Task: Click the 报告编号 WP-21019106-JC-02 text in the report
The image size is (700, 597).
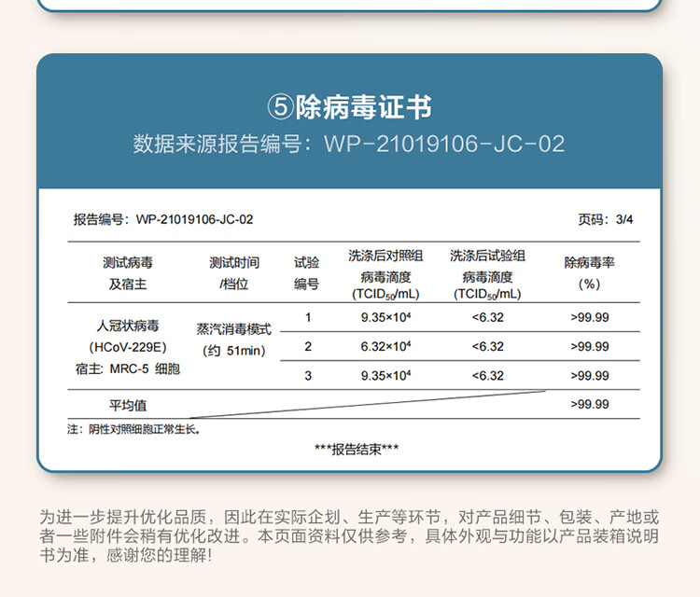Action: point(163,219)
